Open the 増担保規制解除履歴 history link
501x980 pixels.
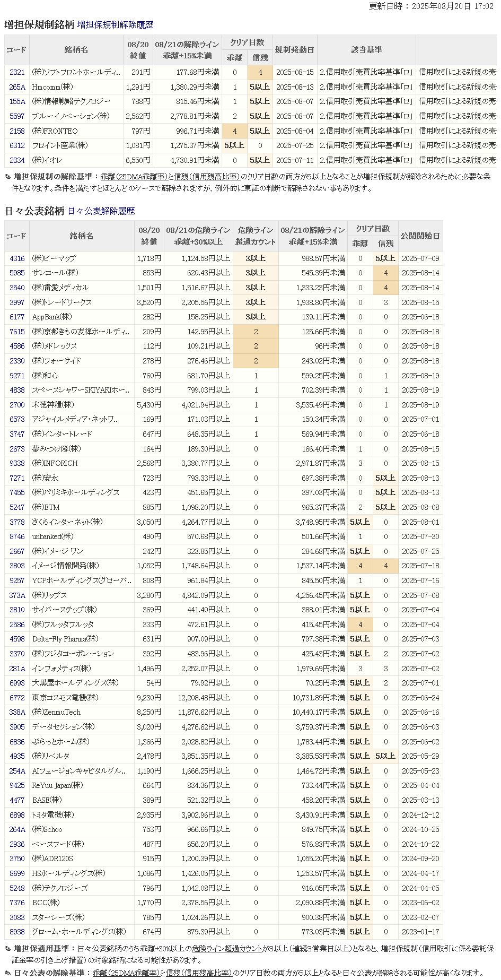115,25
